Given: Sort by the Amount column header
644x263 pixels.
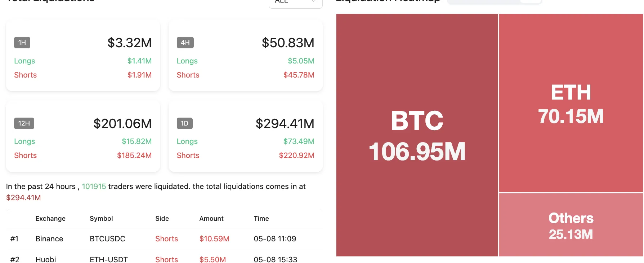Looking at the screenshot, I should [211, 219].
